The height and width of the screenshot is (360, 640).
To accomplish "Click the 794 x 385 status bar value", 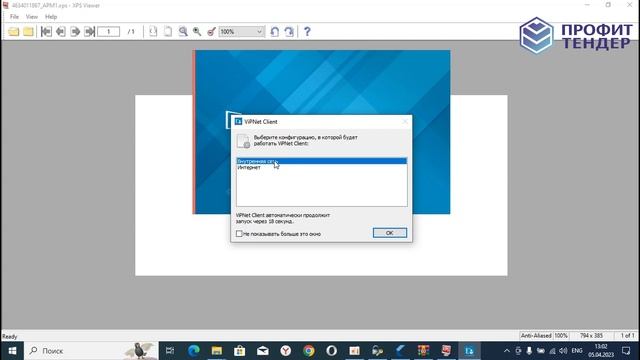I will [x=591, y=336].
